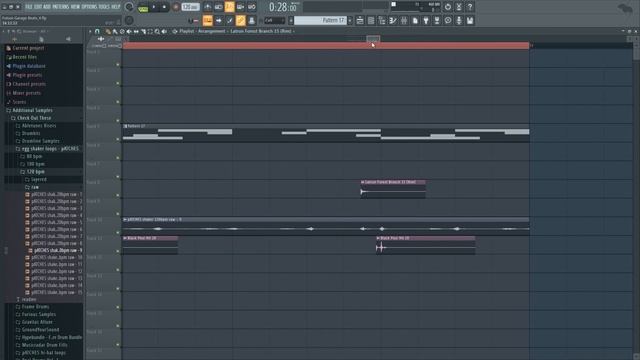Image resolution: width=640 pixels, height=360 pixels.
Task: Toggle pattern/song mode switch
Action: (143, 7)
